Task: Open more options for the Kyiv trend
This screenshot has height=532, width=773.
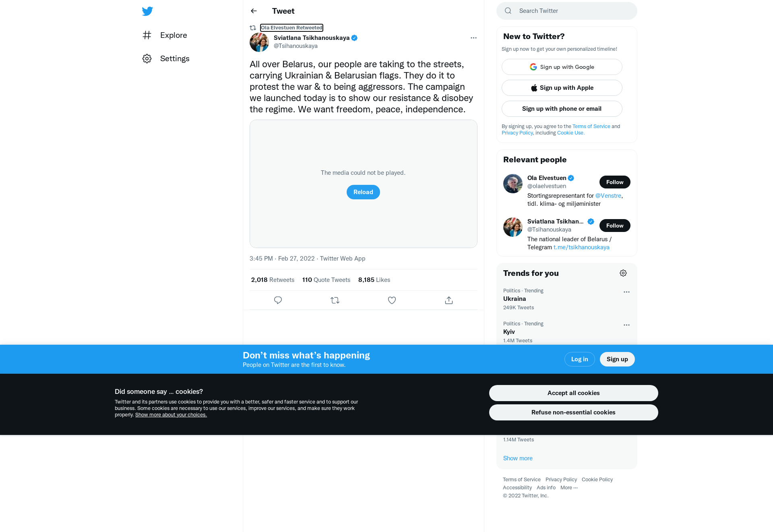Action: (x=626, y=325)
